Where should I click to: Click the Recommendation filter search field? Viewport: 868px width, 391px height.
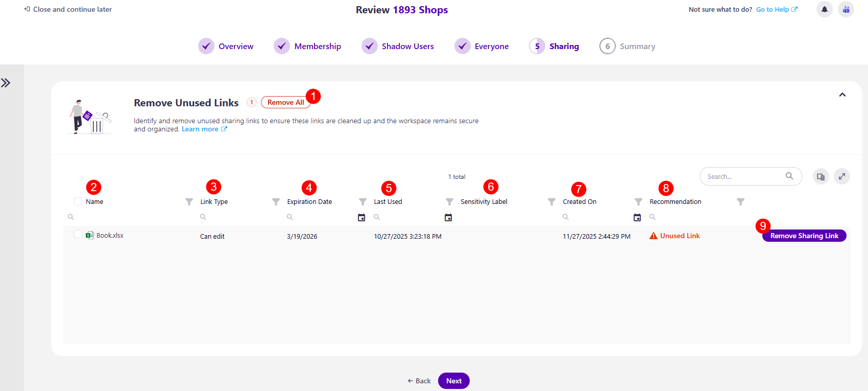click(697, 217)
